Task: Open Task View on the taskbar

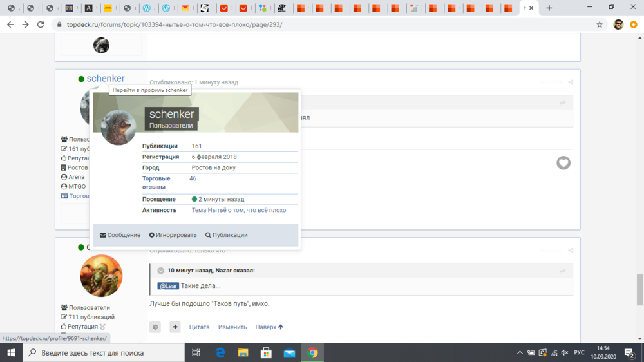Action: [196, 352]
